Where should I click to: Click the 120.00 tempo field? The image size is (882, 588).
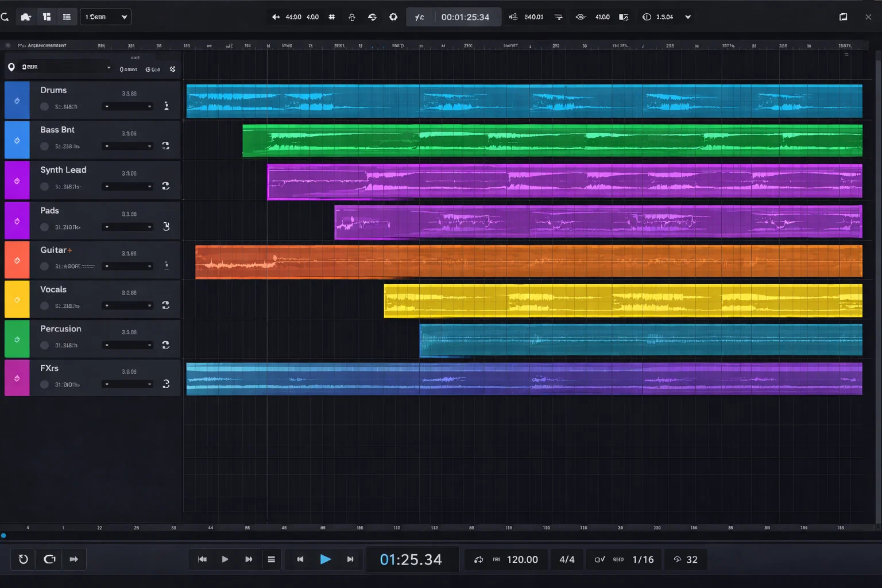coord(522,560)
